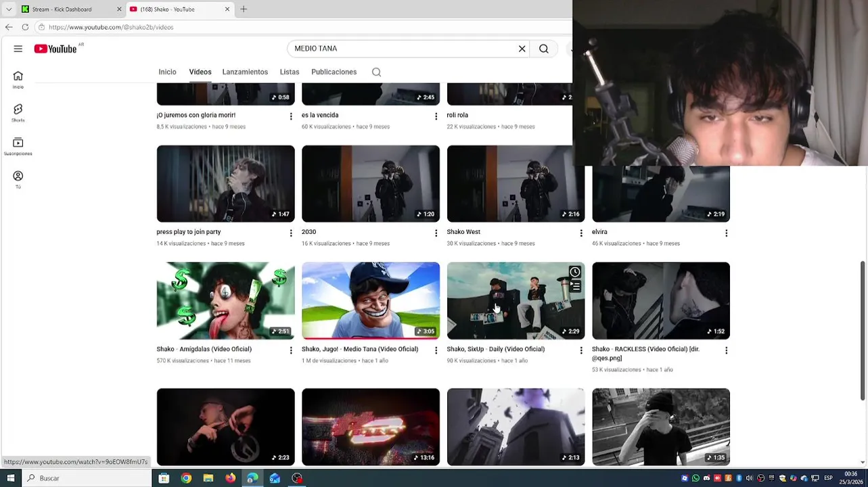Open title Shako, Jugo! - Medio Tana
868x487 pixels.
(360, 349)
